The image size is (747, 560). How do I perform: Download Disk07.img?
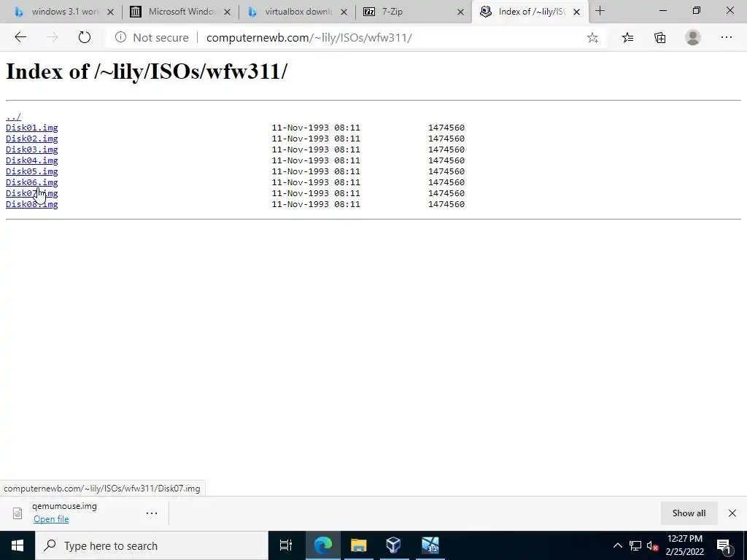point(32,193)
